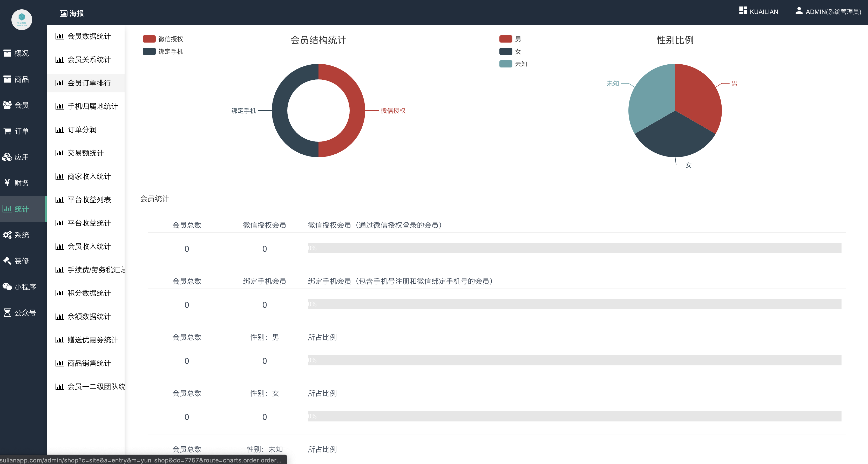
Task: Click the KUAILIAN label in top bar
Action: pos(764,12)
